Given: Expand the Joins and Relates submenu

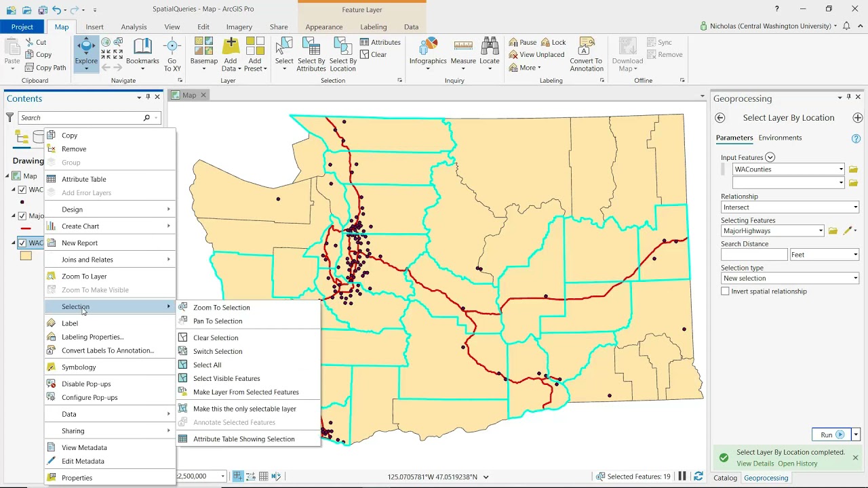Looking at the screenshot, I should (110, 260).
